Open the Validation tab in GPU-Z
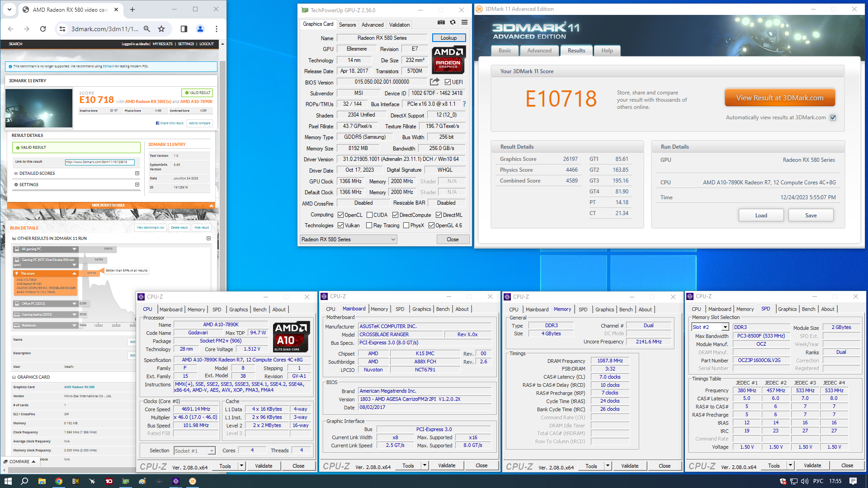868x488 pixels. 399,25
